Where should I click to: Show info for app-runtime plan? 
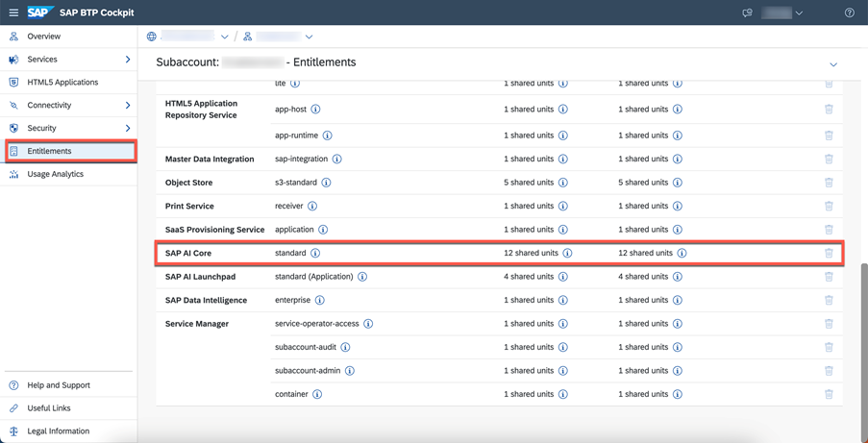pos(327,135)
